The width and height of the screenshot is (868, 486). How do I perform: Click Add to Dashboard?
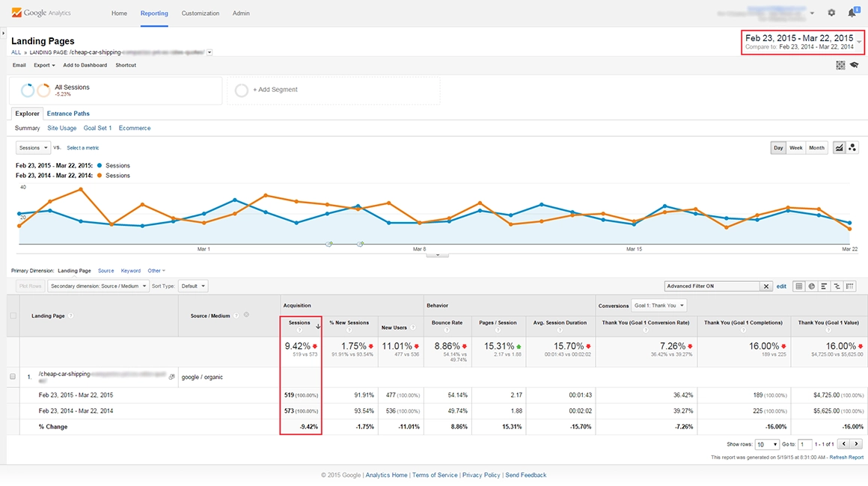[85, 65]
